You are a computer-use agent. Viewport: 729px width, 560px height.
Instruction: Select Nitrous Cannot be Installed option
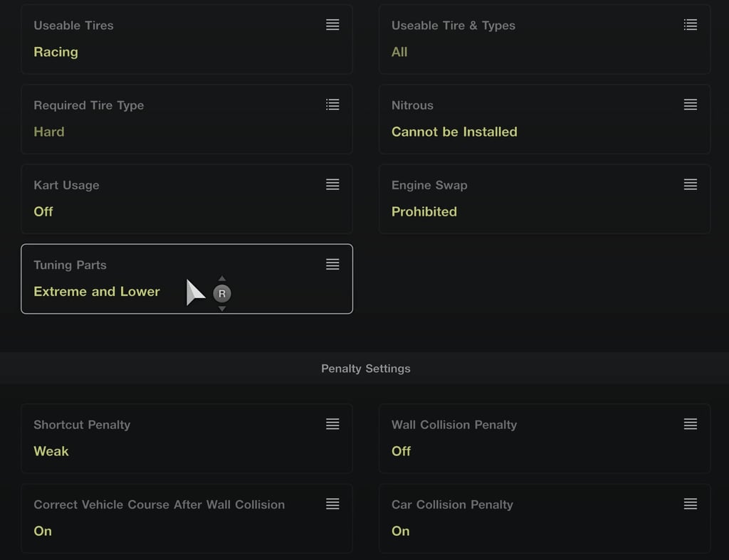[x=454, y=132]
